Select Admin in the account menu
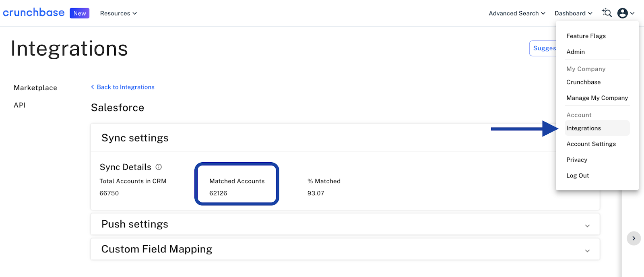This screenshot has width=644, height=277. [576, 52]
